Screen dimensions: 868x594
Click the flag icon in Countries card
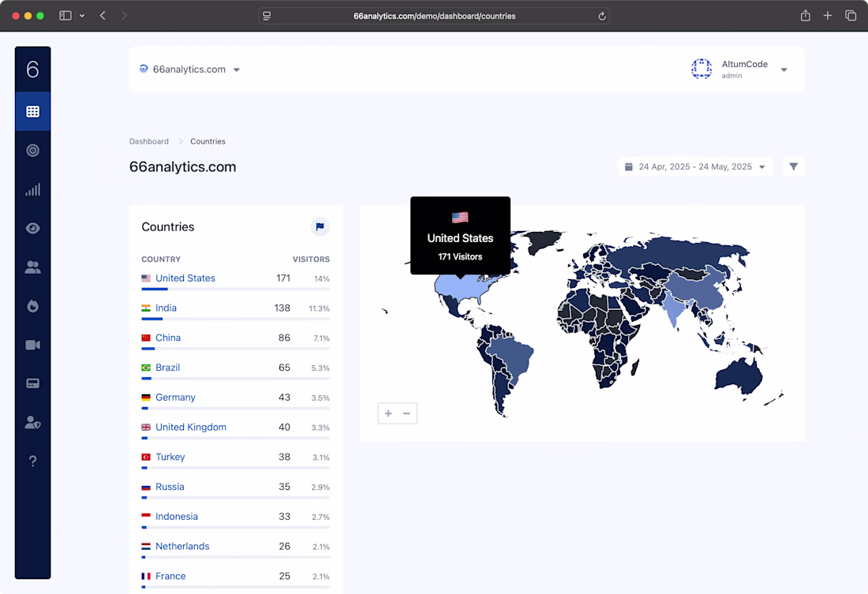320,226
